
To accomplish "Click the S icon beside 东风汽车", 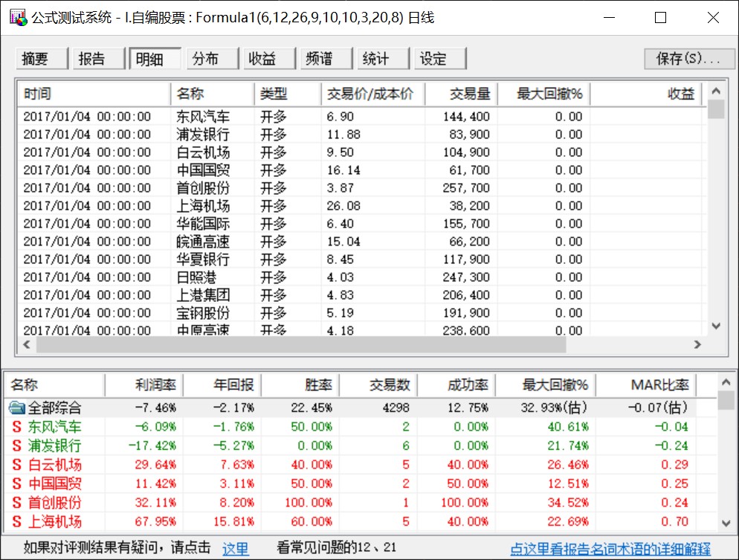I will (17, 427).
